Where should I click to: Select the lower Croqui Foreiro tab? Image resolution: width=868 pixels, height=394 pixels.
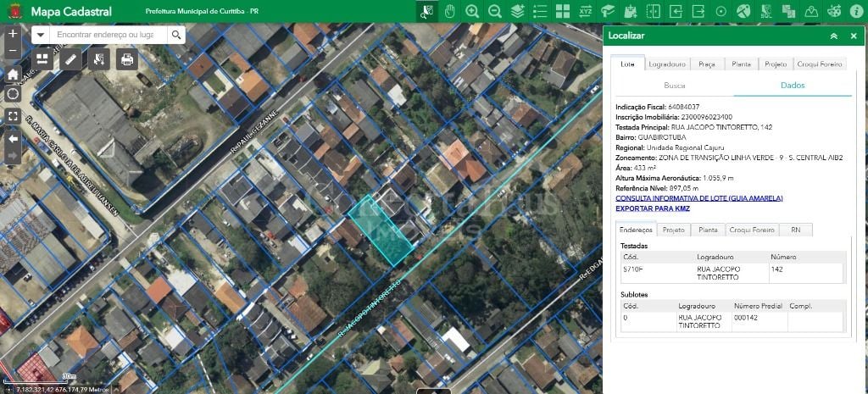pos(752,230)
